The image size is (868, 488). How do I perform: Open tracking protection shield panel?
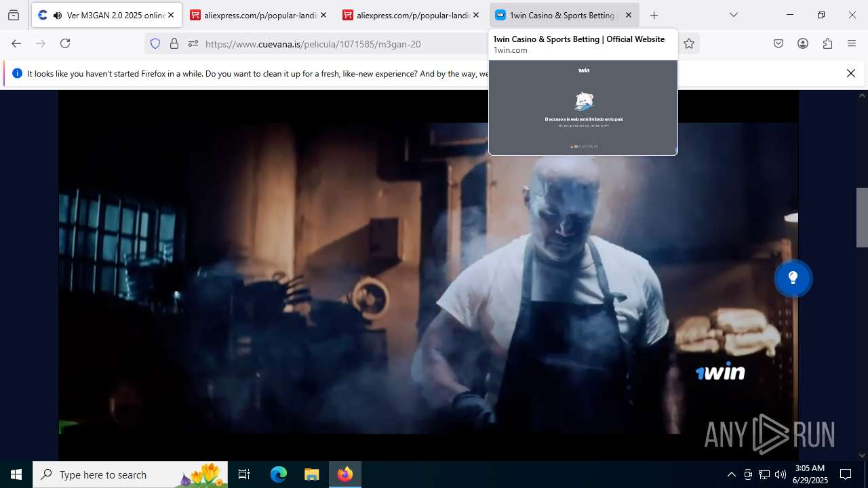click(x=155, y=43)
